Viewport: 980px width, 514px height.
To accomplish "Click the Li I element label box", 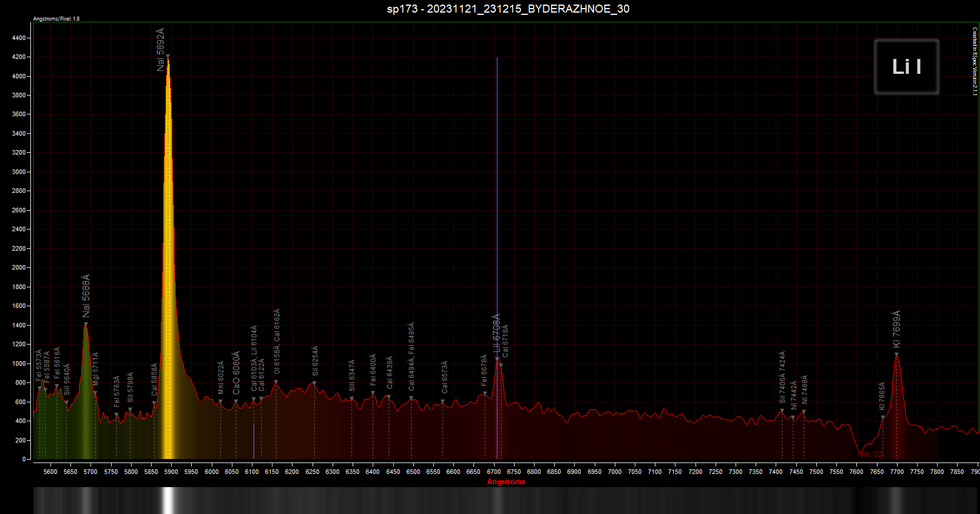I will coord(907,67).
